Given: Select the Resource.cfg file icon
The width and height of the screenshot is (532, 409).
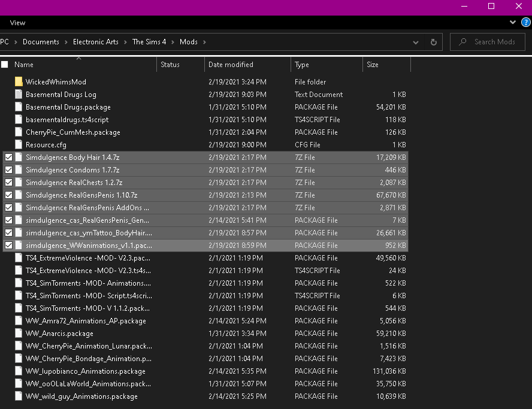Looking at the screenshot, I should [19, 144].
